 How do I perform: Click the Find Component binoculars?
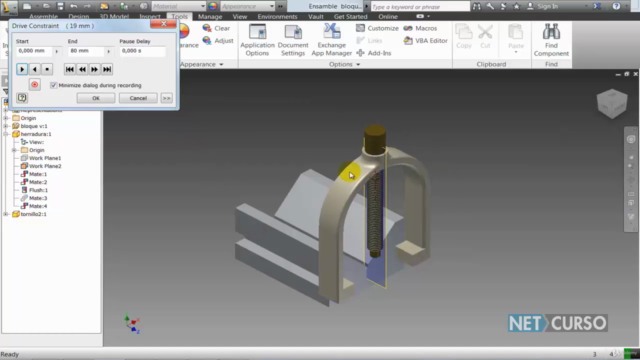(551, 40)
